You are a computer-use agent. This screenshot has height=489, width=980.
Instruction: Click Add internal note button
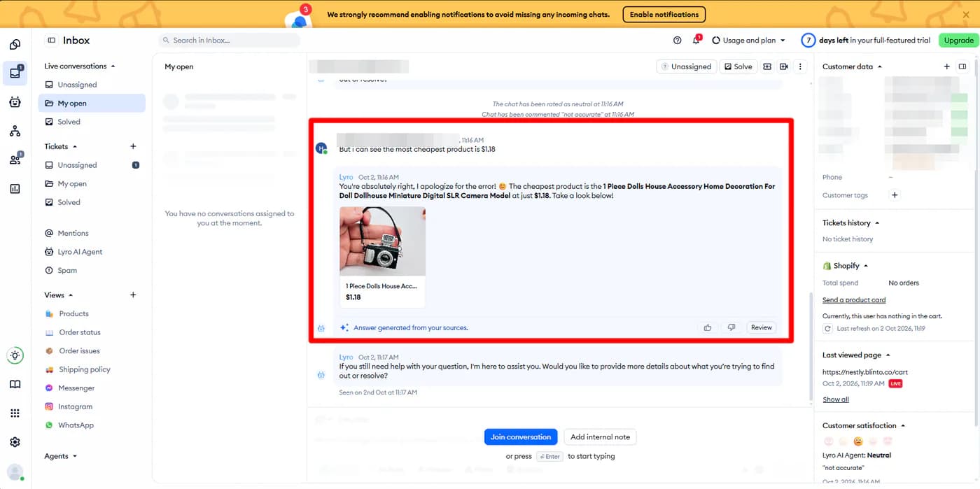point(600,437)
